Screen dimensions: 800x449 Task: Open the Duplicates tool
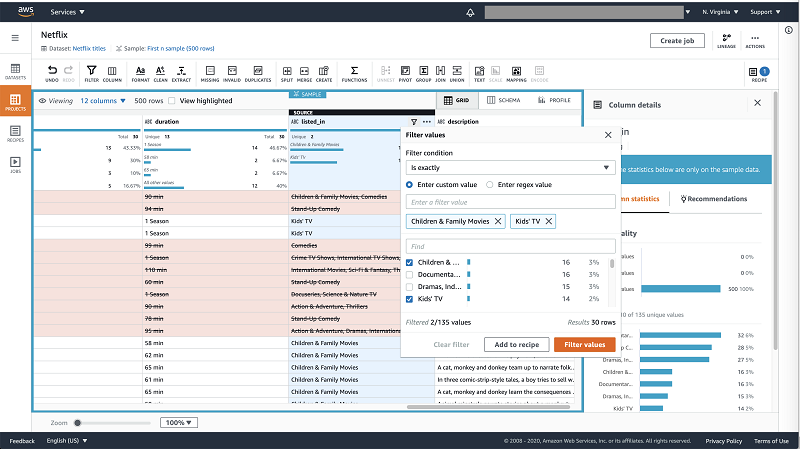tap(258, 73)
